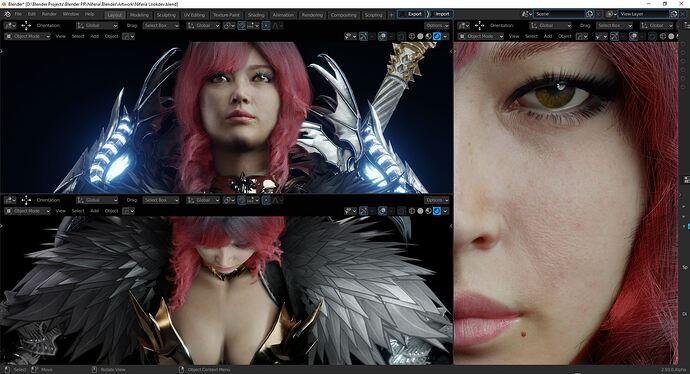The height and width of the screenshot is (374, 690).
Task: Open Object menu in bottom-left viewport header
Action: point(111,211)
